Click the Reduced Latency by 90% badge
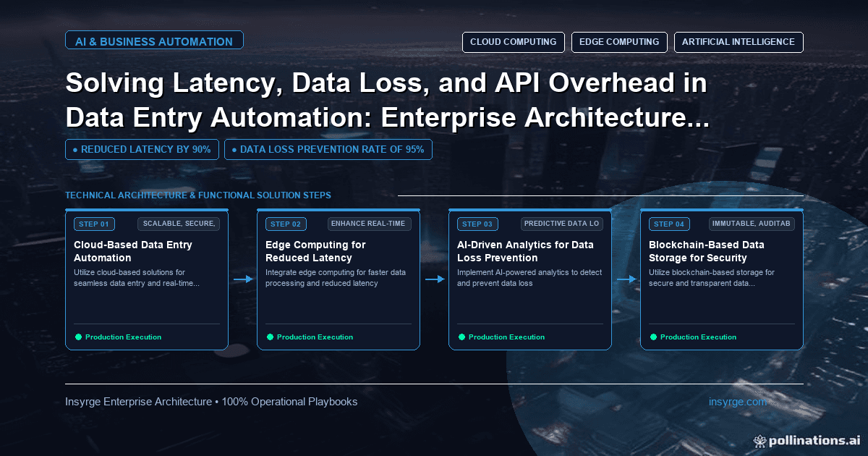The width and height of the screenshot is (868, 456). [142, 150]
